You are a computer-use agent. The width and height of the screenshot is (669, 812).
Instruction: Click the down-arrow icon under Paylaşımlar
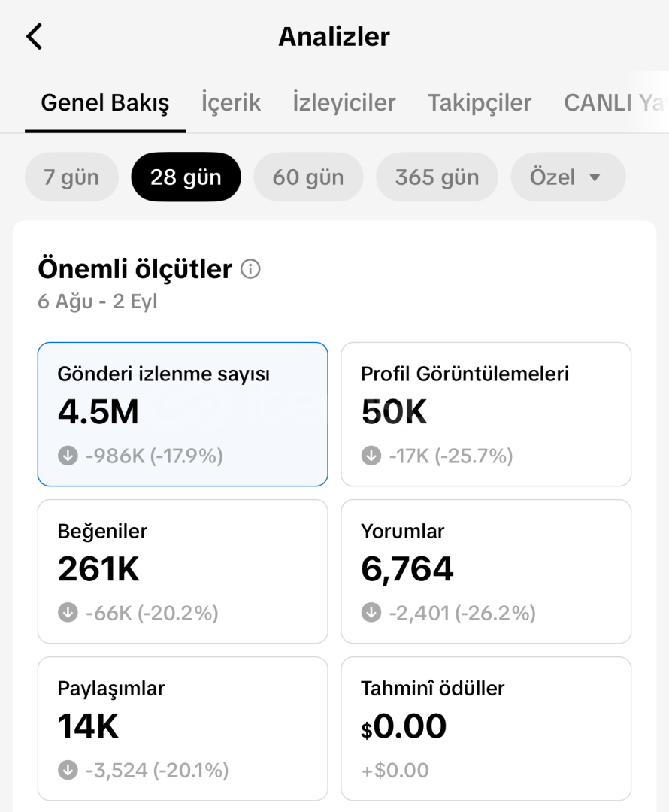point(68,770)
